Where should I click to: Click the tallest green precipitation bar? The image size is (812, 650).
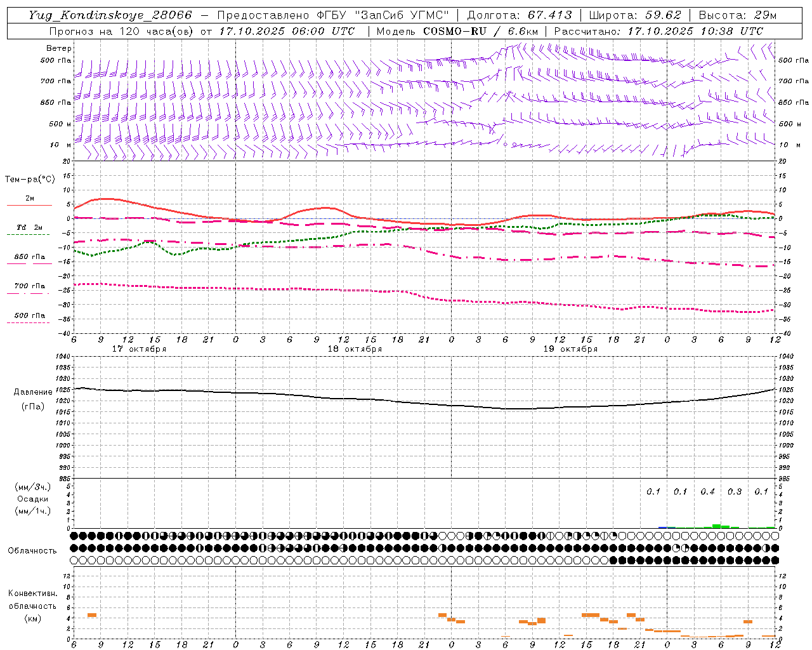click(716, 526)
